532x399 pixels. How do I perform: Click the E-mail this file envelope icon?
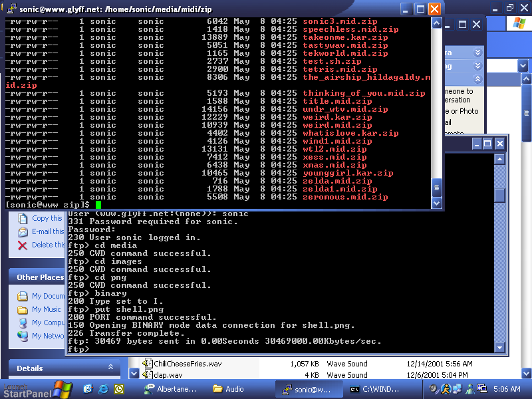[x=23, y=231]
